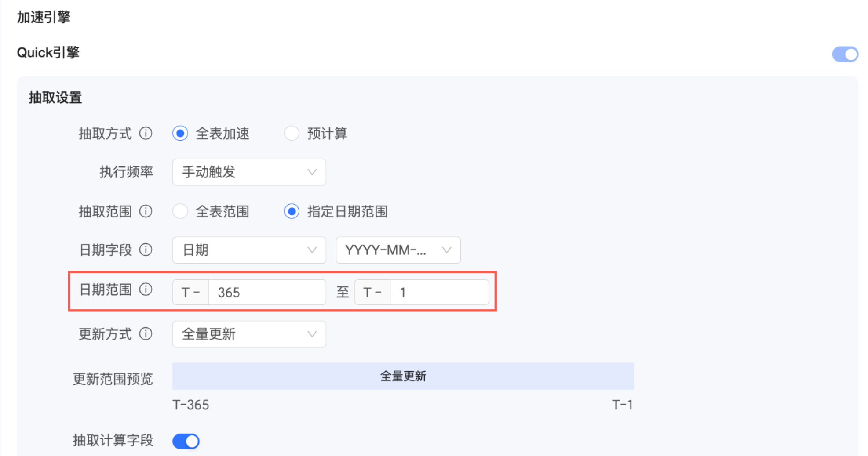
Task: Open the 全量更新 update method dropdown
Action: [x=249, y=334]
